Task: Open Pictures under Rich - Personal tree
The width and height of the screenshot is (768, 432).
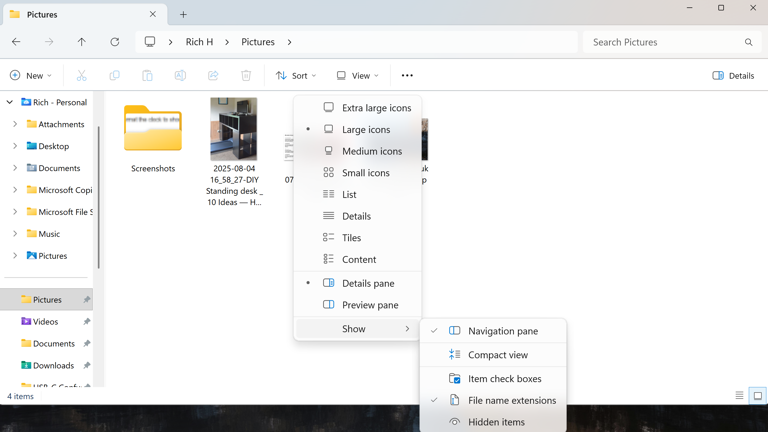Action: (x=48, y=256)
